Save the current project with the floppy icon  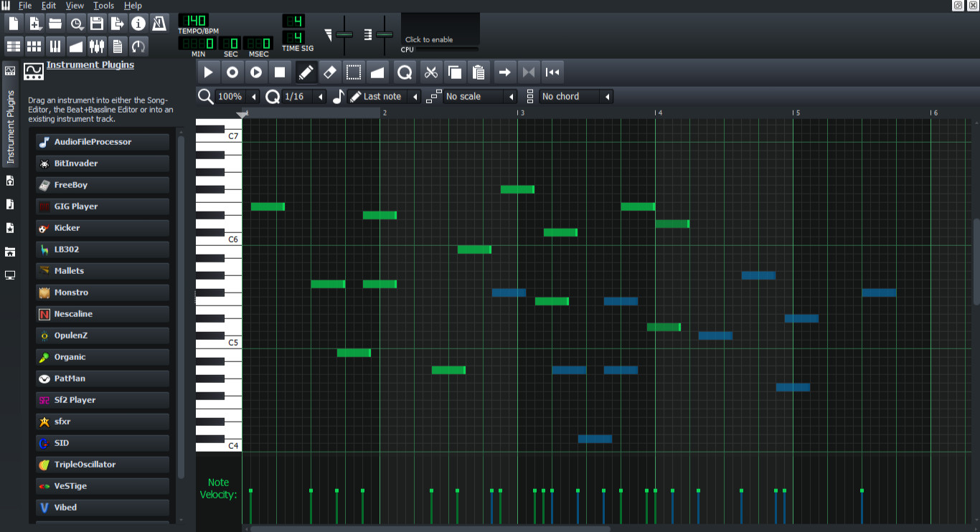pyautogui.click(x=97, y=24)
